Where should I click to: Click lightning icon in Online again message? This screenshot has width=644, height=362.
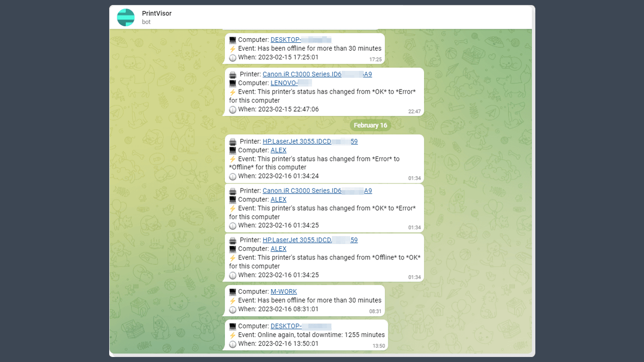coord(232,335)
